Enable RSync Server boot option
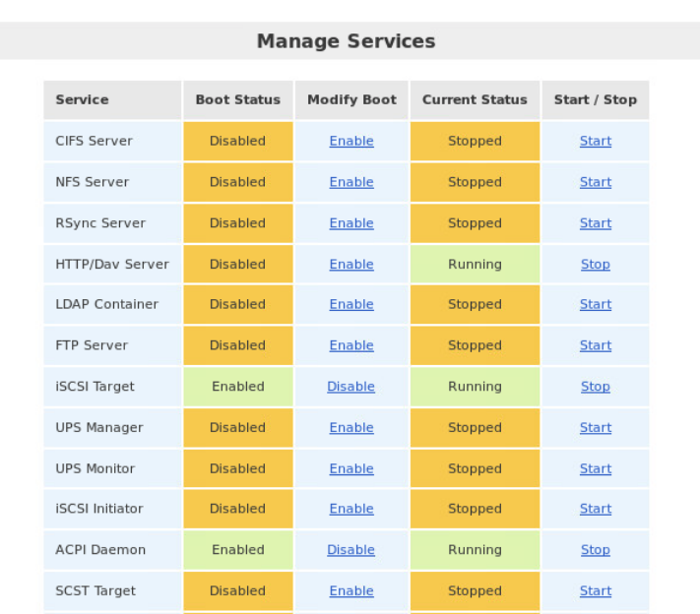700x614 pixels. [351, 223]
